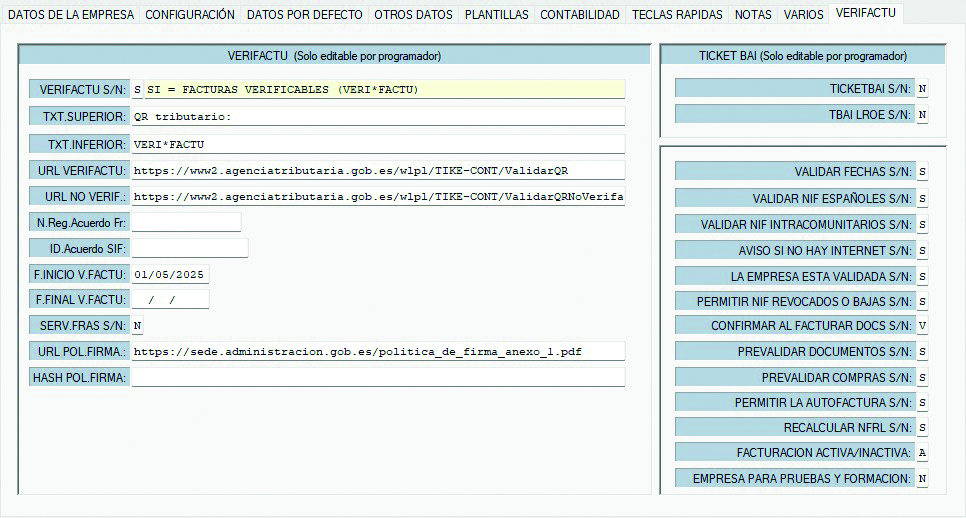Open the CONFIGURACIÓN tab
This screenshot has height=518, width=966.
click(190, 15)
